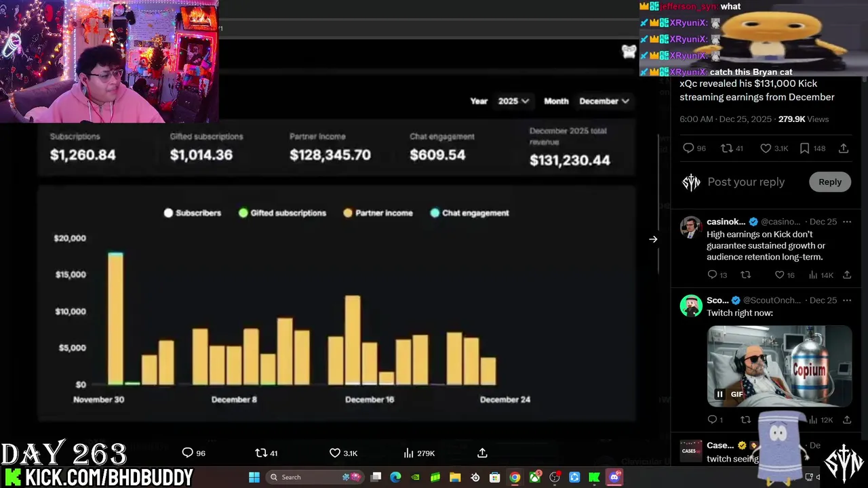Screen dimensions: 868x488
Task: Toggle the Gifted subscriptions legend series
Action: (282, 213)
